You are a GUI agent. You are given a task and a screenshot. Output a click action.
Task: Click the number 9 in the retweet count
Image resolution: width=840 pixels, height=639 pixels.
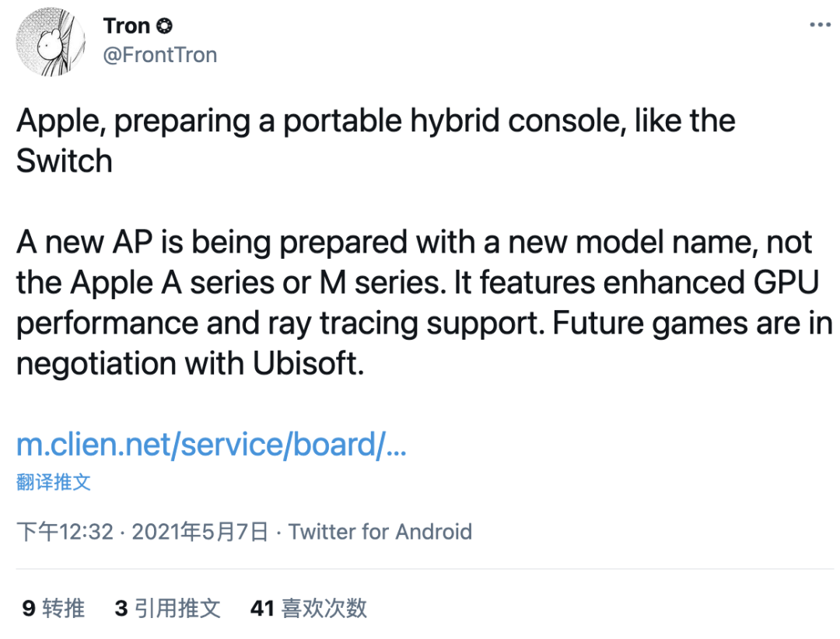click(x=29, y=609)
